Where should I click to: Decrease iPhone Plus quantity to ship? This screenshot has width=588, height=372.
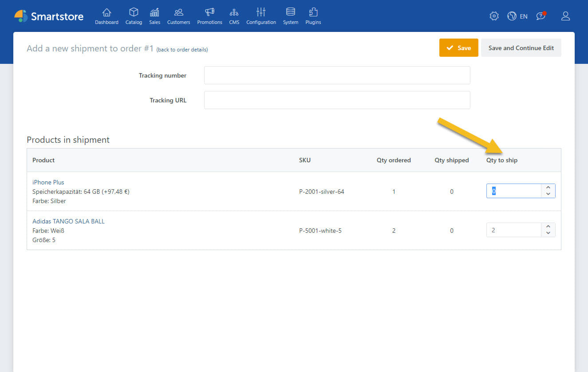[x=548, y=194]
